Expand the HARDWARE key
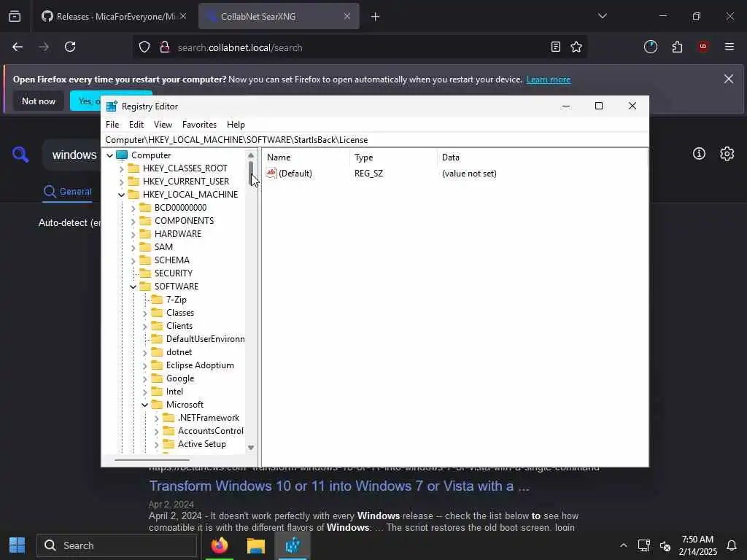 [133, 234]
